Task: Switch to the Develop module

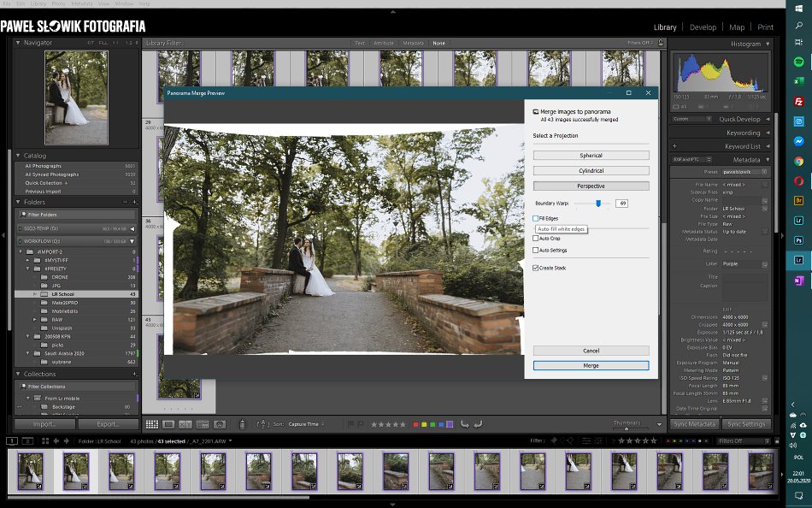Action: (x=703, y=27)
